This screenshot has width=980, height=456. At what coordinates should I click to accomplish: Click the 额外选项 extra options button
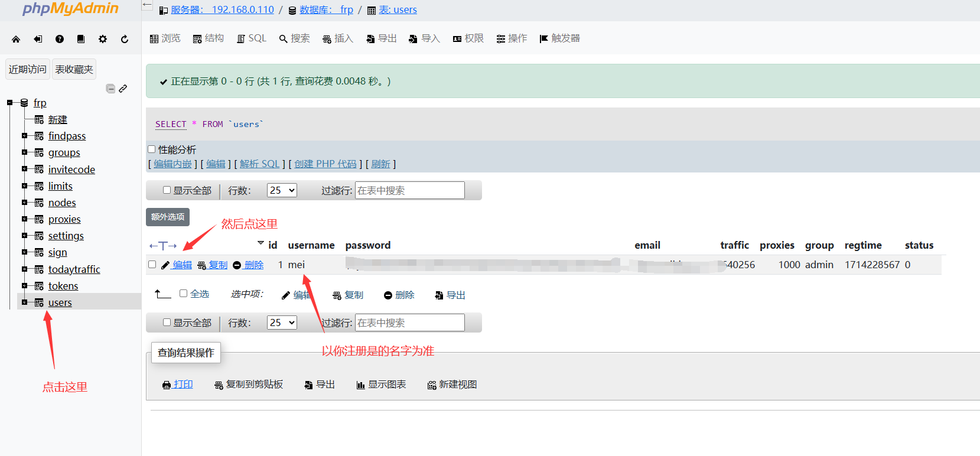pyautogui.click(x=168, y=217)
